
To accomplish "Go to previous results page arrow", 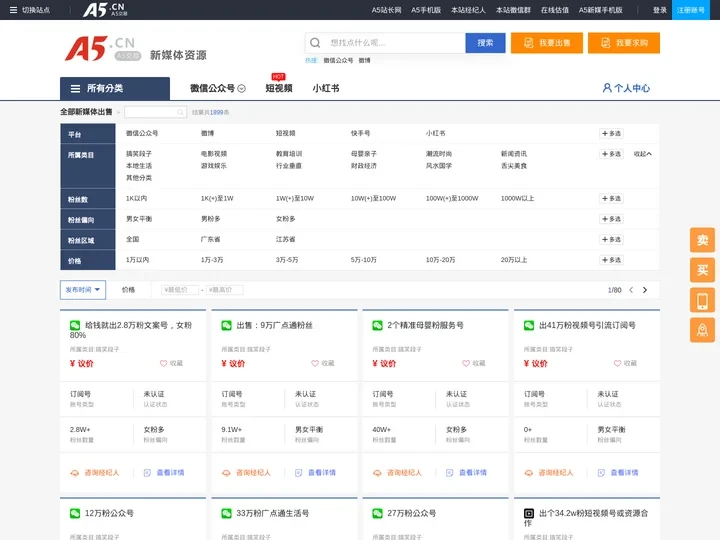I will [631, 290].
